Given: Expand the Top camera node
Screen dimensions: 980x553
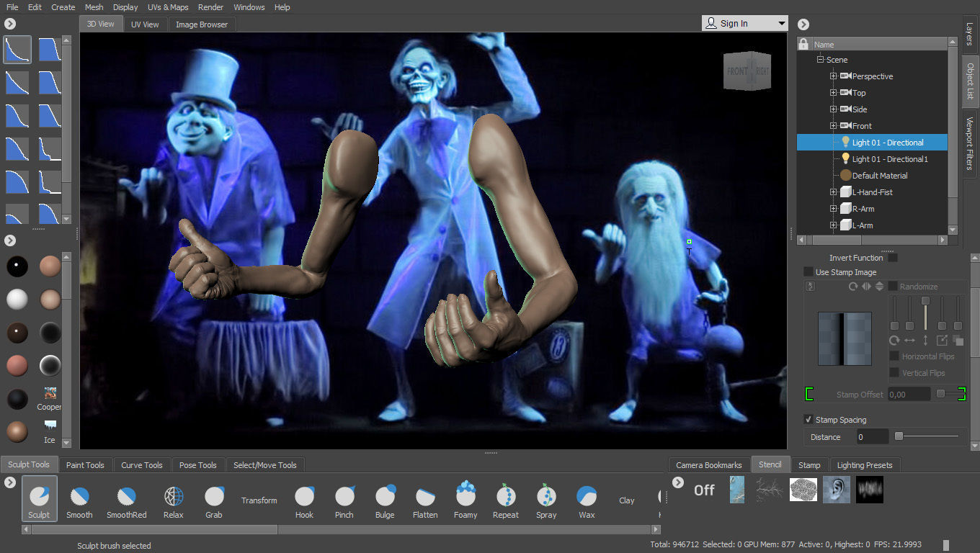Looking at the screenshot, I should coord(834,93).
